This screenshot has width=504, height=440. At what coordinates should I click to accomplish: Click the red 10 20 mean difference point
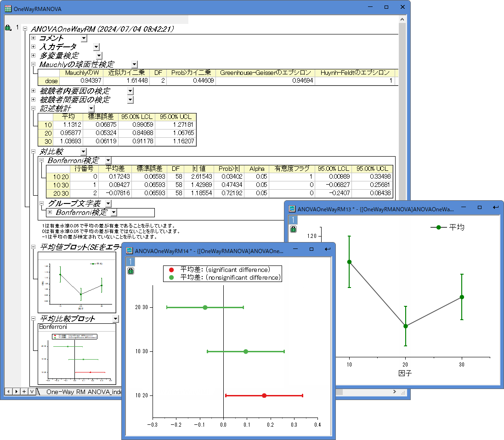coord(264,395)
